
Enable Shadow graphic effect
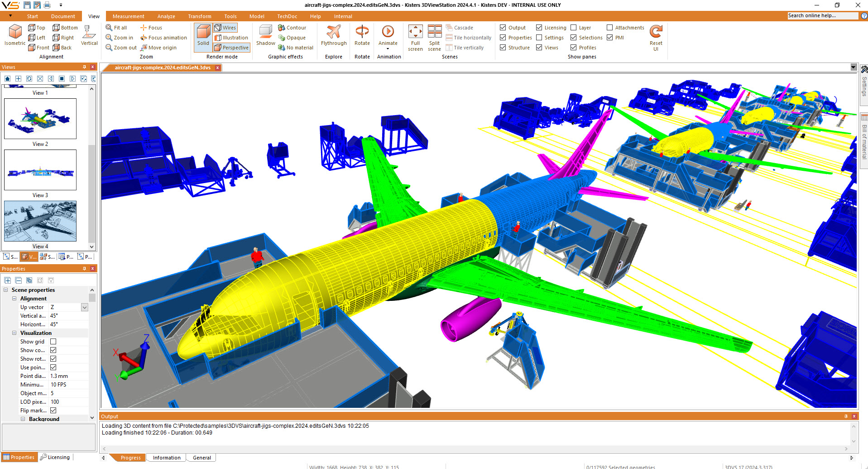pyautogui.click(x=266, y=35)
